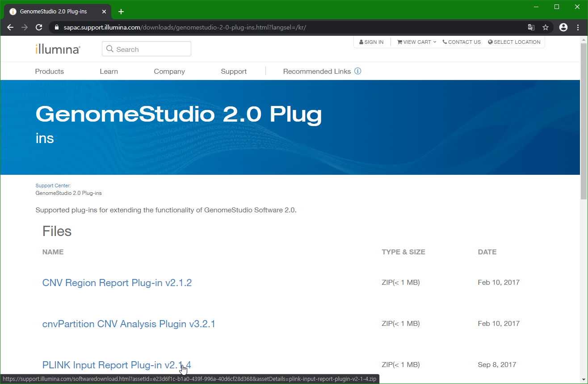
Task: Click the DATE column header
Action: point(487,252)
